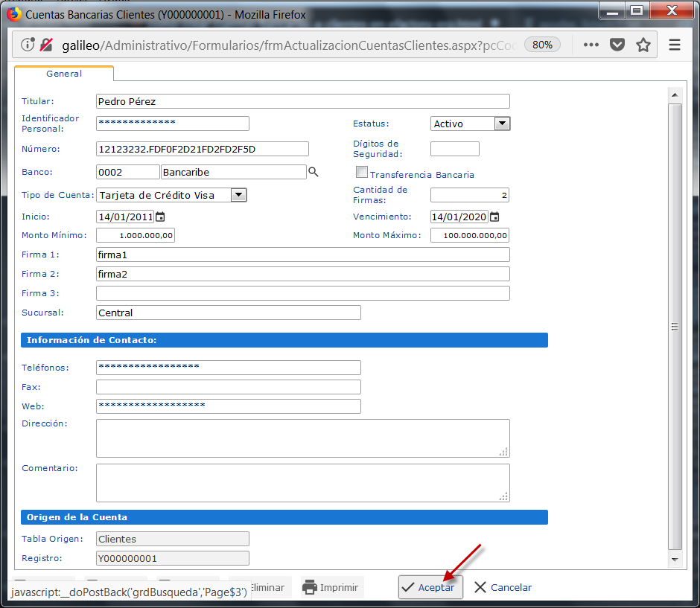Open the bank search magnifier icon
This screenshot has height=608, width=700.
(314, 172)
